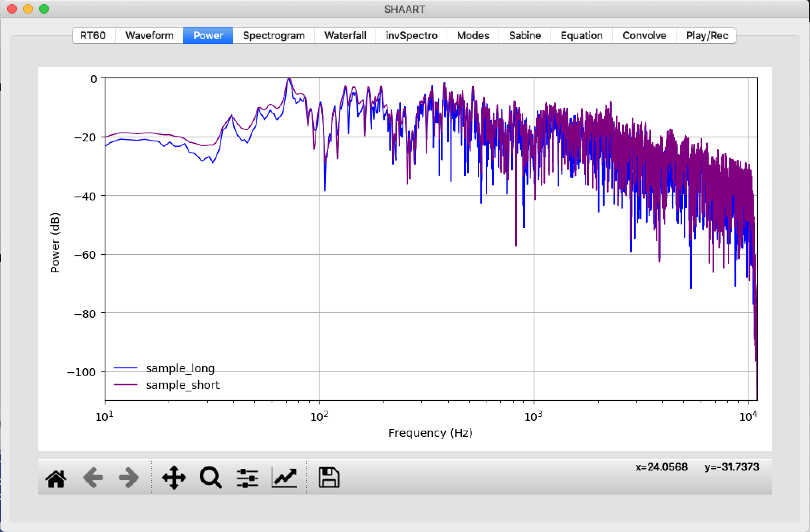This screenshot has width=810, height=532.
Task: Open the Equation tab
Action: coord(582,36)
